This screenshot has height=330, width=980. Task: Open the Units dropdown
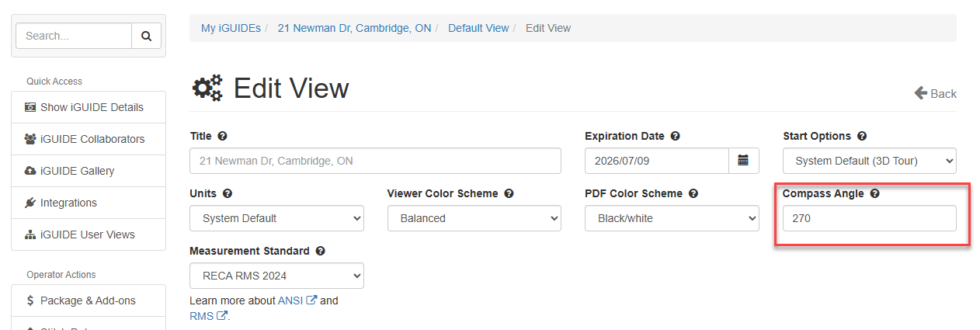coord(276,218)
